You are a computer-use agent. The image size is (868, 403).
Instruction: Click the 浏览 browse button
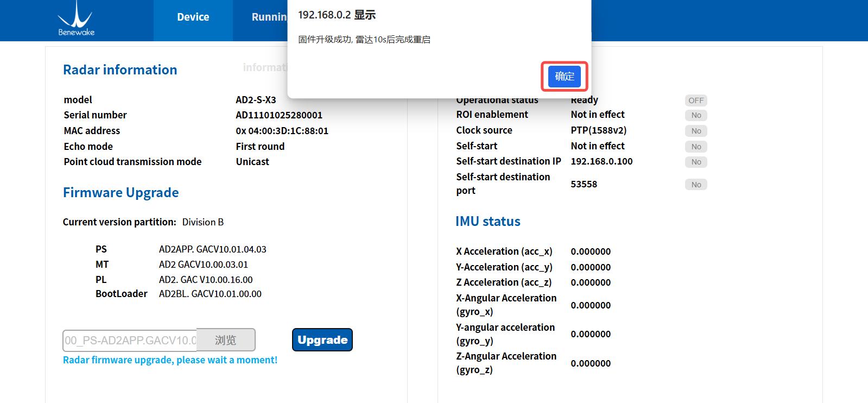point(225,340)
